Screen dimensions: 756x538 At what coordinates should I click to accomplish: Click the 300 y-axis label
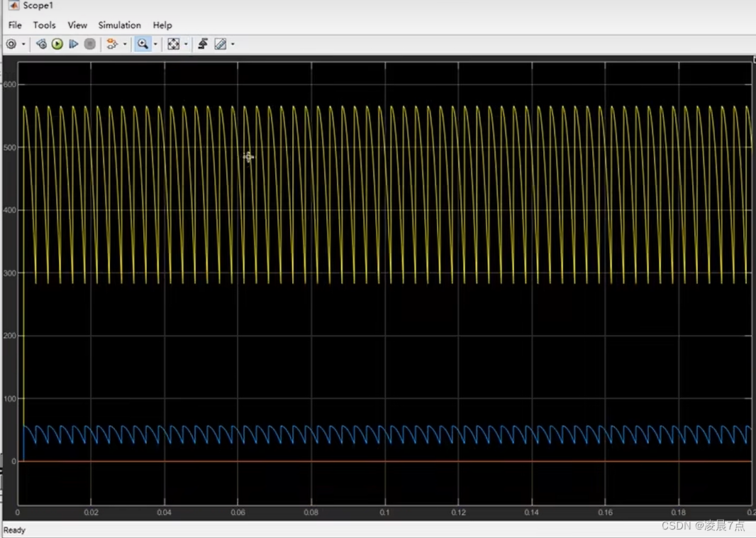click(x=10, y=273)
